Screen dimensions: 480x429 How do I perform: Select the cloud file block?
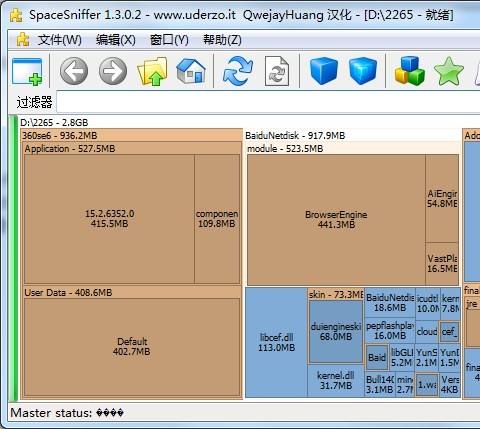tap(427, 331)
